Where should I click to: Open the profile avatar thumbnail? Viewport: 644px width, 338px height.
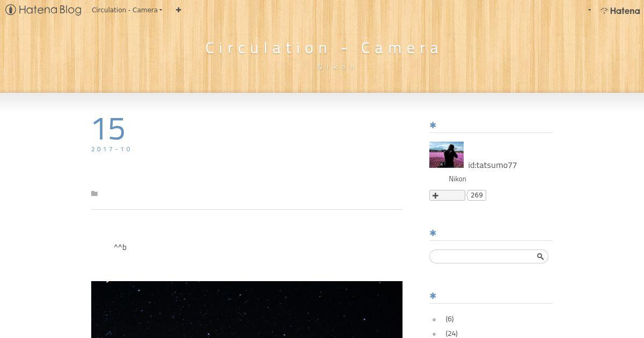tap(447, 155)
